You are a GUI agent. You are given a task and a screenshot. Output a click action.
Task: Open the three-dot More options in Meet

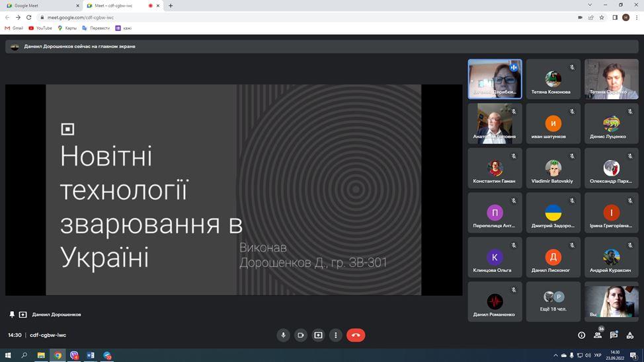[335, 336]
